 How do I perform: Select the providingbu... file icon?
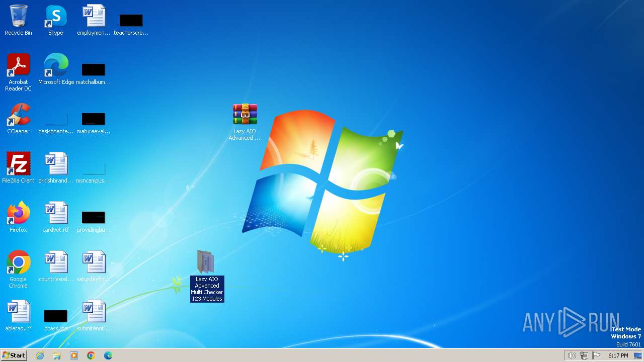pos(94,221)
